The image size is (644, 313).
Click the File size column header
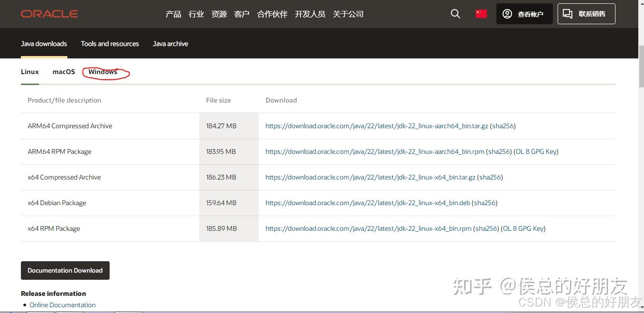click(x=218, y=100)
